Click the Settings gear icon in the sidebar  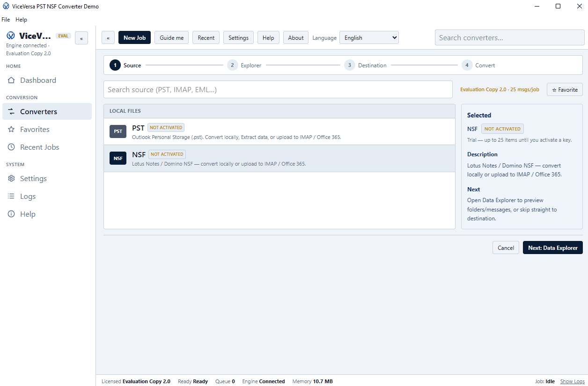click(x=12, y=179)
